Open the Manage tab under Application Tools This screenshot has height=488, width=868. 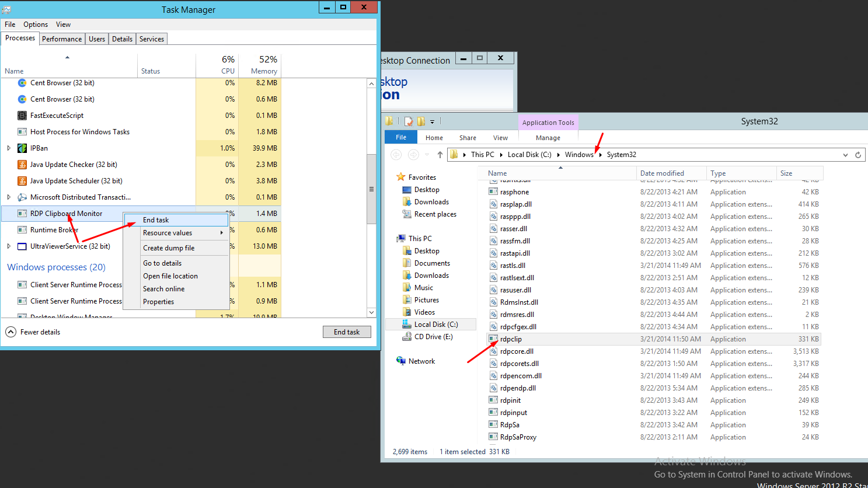(x=548, y=138)
